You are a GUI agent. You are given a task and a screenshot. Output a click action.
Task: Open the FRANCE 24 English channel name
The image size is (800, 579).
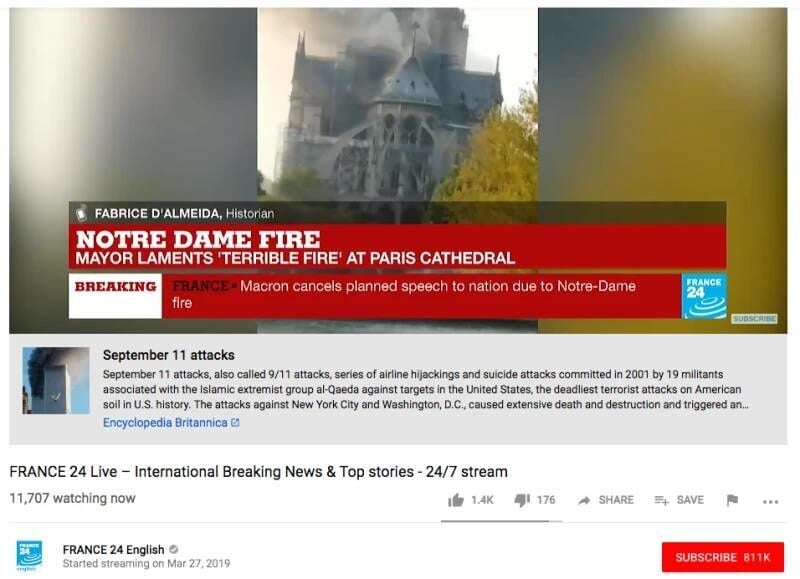[x=113, y=549]
